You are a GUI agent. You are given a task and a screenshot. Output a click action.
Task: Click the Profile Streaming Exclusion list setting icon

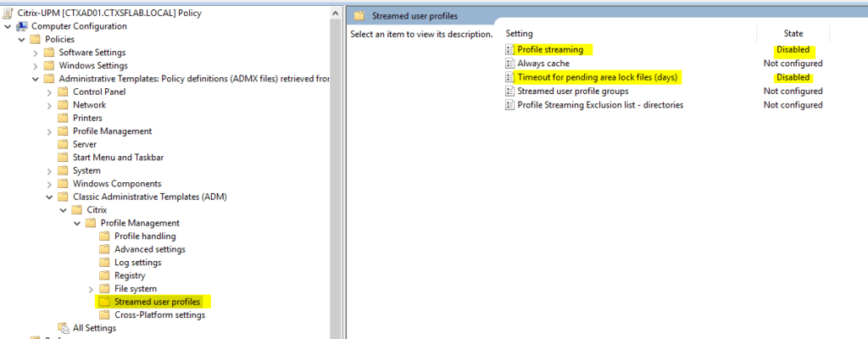point(509,105)
